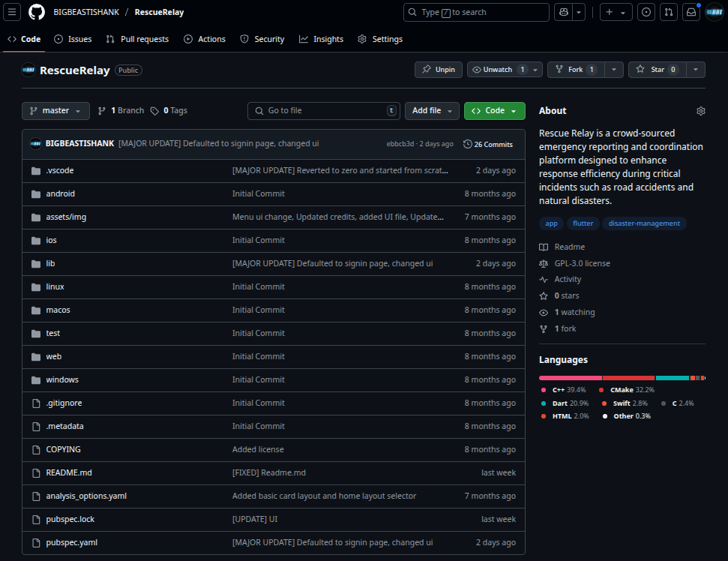
Task: Open the issues icon in header
Action: pyautogui.click(x=646, y=12)
